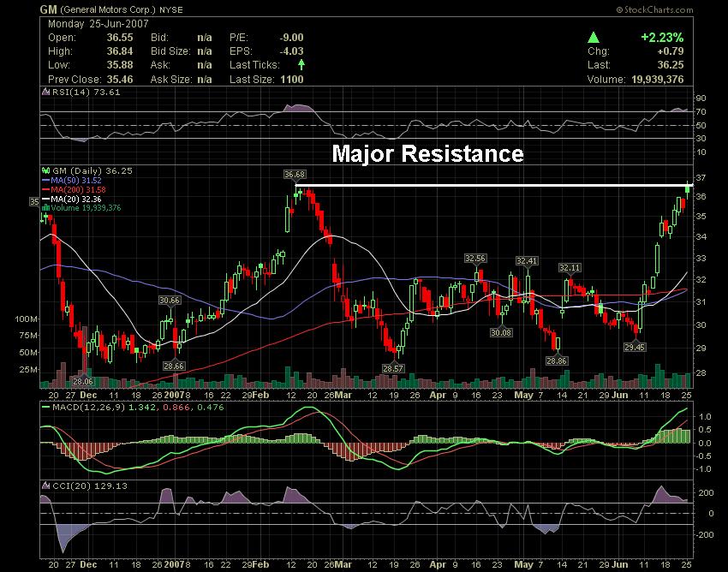Screen dimensions: 728x572
Task: Click the CCI(20) 129.13 label
Action: coord(90,486)
